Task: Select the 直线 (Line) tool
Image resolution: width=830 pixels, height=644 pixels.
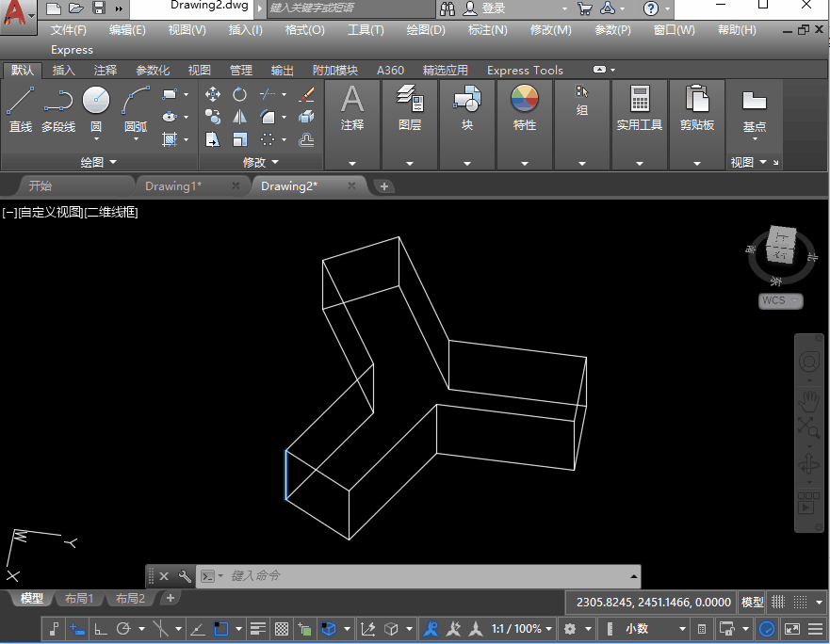Action: click(20, 102)
